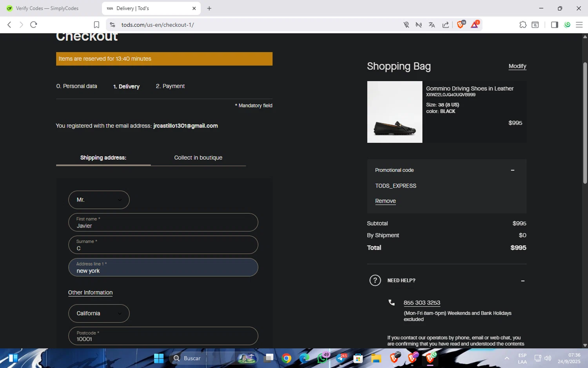Image resolution: width=588 pixels, height=368 pixels.
Task: Open the Windows Start menu
Action: (x=158, y=358)
